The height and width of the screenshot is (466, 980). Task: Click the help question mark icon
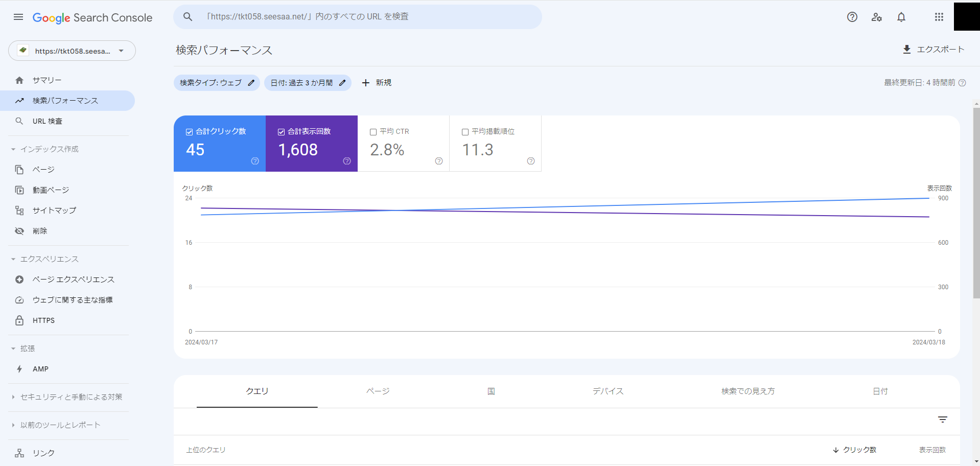tap(852, 17)
